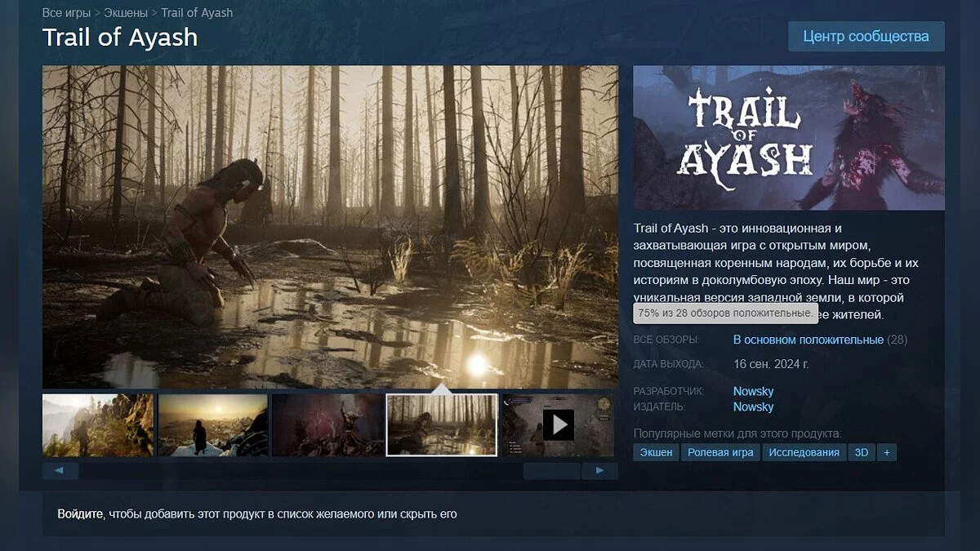Image resolution: width=980 pixels, height=551 pixels.
Task: Select the Ролевая игра tag
Action: 720,452
